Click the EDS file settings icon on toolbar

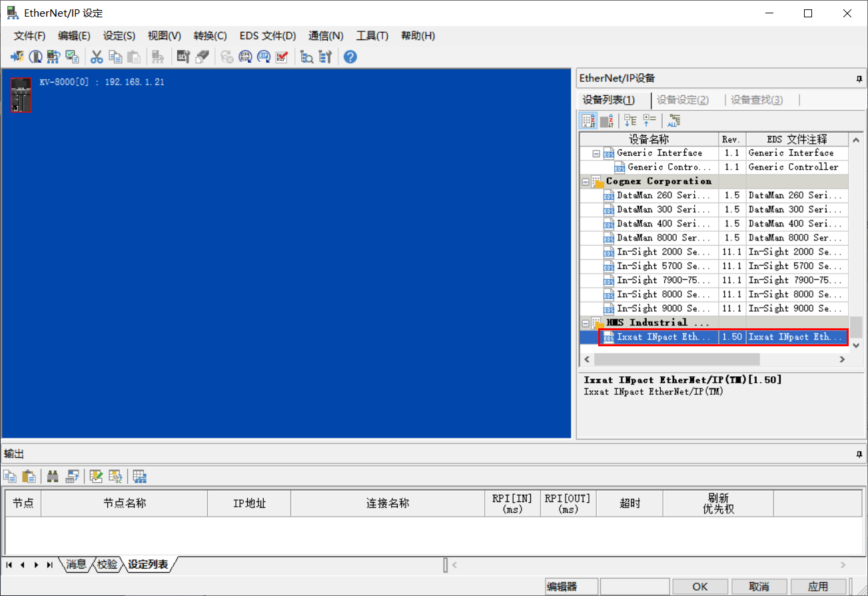point(183,57)
